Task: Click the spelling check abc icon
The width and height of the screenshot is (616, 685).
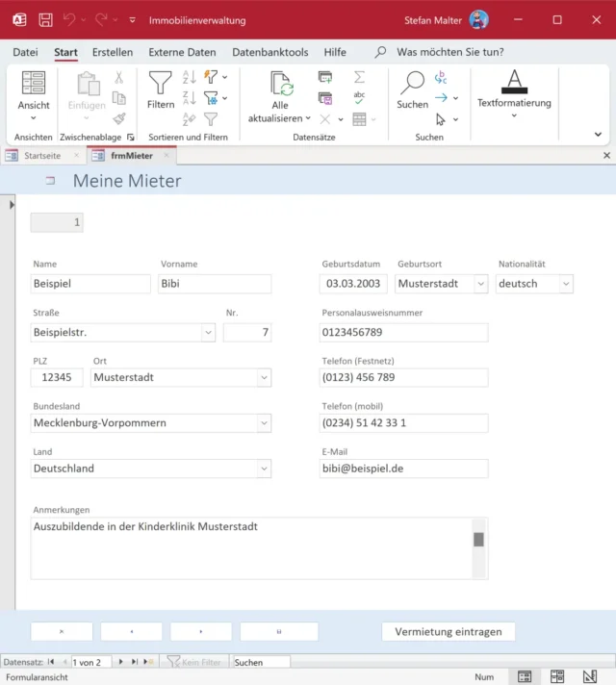Action: [x=359, y=97]
